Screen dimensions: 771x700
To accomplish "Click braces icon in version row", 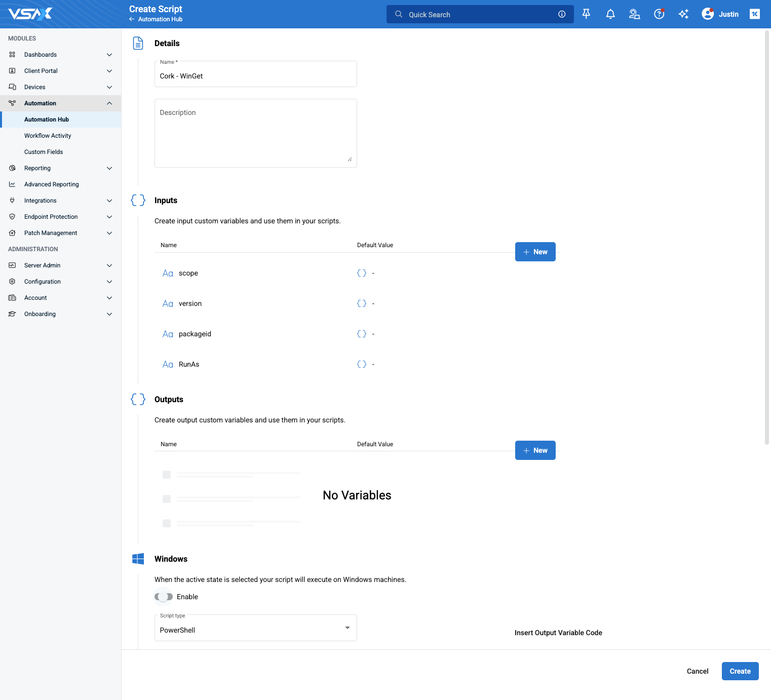I will pyautogui.click(x=362, y=303).
